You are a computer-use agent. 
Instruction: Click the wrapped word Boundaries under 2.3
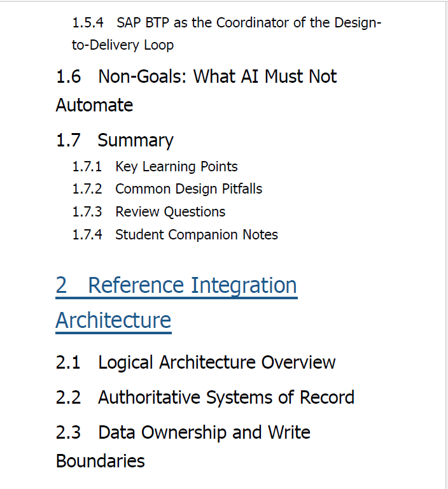(101, 461)
